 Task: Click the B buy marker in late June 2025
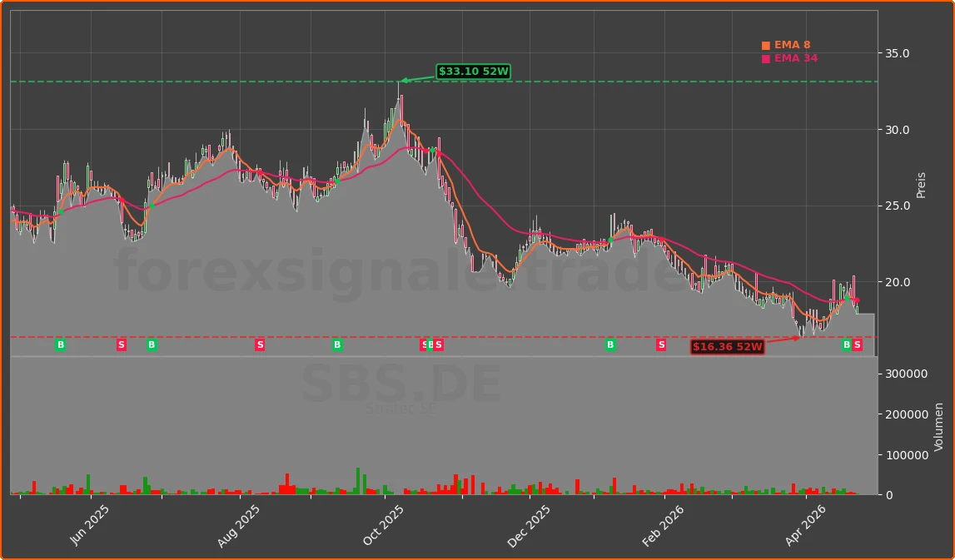pos(152,345)
